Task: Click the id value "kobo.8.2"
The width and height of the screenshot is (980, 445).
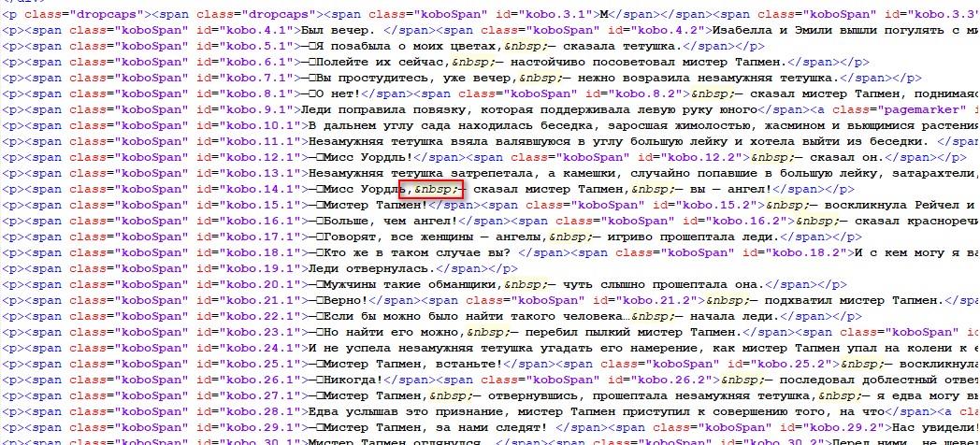Action: (x=648, y=93)
